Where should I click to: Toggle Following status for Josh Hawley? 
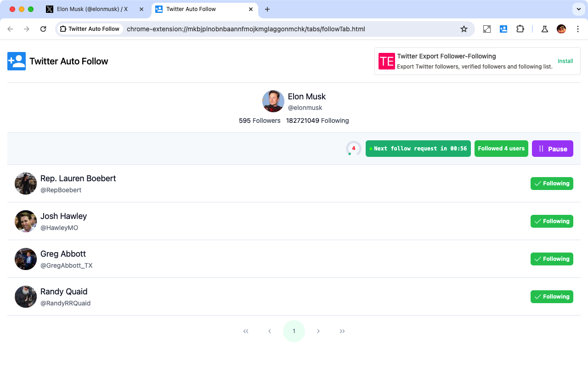(x=552, y=221)
